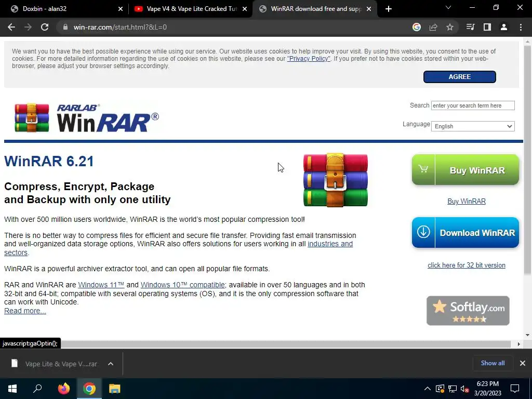This screenshot has width=532, height=399.
Task: Open Windows taskbar search
Action: point(37,389)
